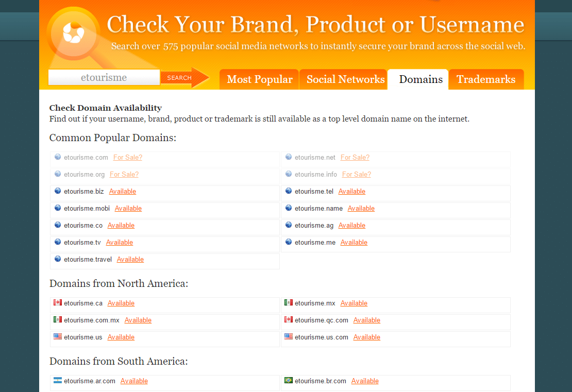Open the Most Popular tab
Screen dimensions: 572x392
(259, 79)
